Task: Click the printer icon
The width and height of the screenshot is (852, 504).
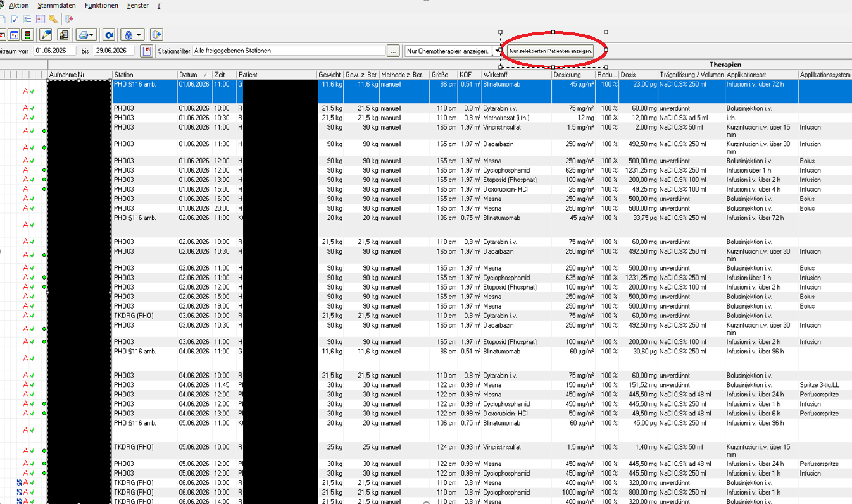Action: pos(82,35)
